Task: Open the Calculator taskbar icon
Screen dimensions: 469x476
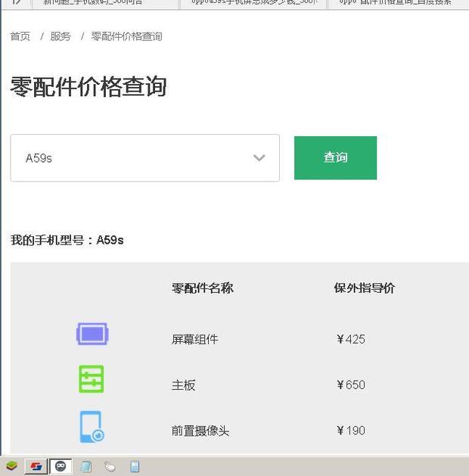Action: tap(135, 467)
